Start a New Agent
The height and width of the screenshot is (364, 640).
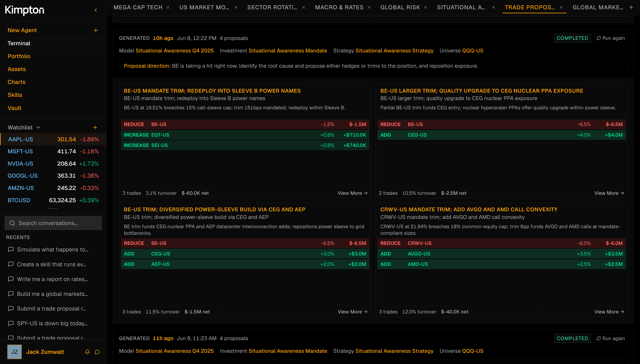pos(22,30)
